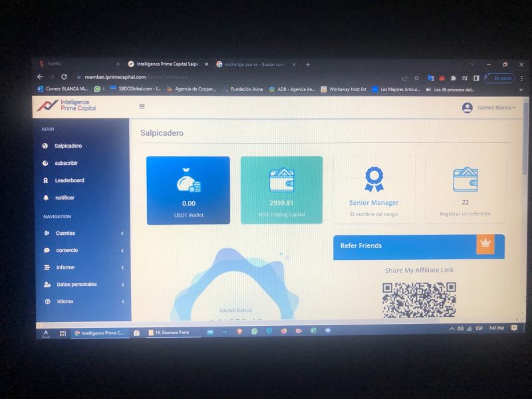Open the SBDCGlobal.com bookmark
Screen dimensions: 532x399
click(136, 89)
